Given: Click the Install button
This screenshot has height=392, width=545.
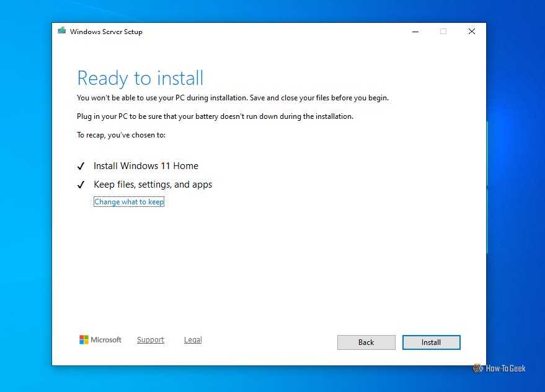Looking at the screenshot, I should tap(431, 342).
